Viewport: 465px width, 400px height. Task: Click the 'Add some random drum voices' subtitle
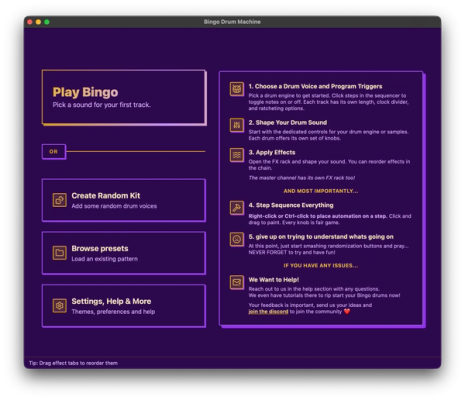point(114,206)
